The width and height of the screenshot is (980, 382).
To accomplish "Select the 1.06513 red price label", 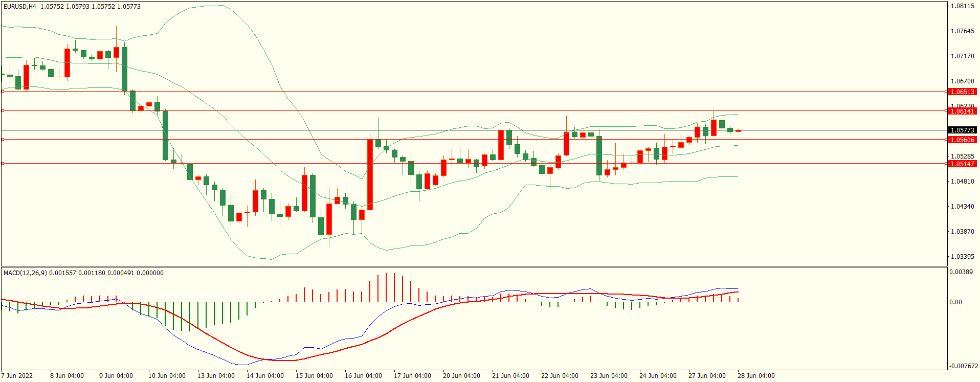I will [x=962, y=92].
